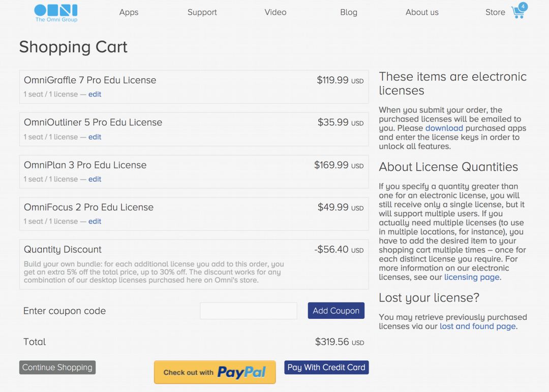
Task: Click the Omni Group logo
Action: (x=56, y=13)
